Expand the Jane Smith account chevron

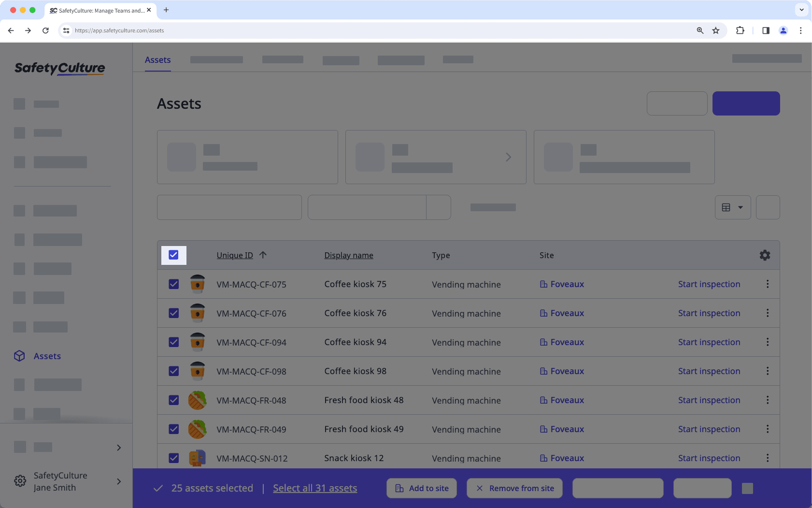pyautogui.click(x=118, y=481)
